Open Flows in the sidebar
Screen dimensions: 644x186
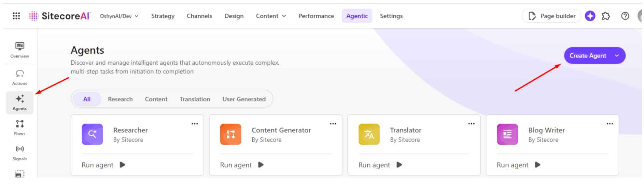pos(20,128)
